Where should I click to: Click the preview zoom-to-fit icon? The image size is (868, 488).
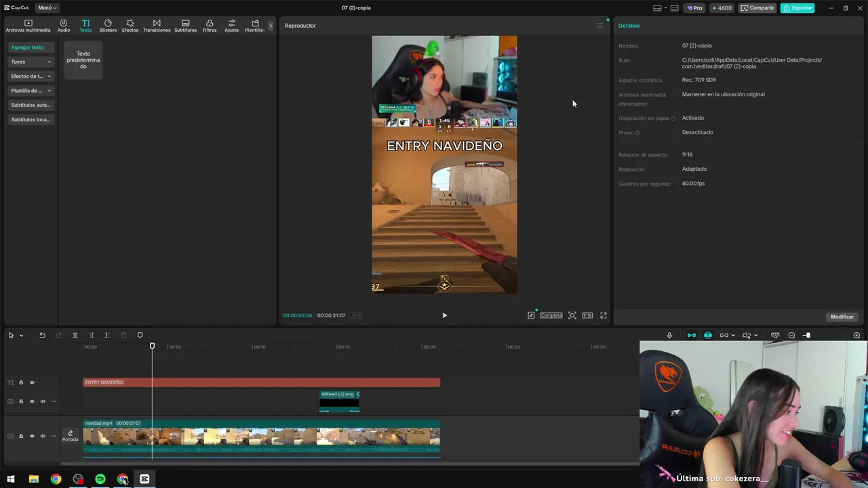point(572,315)
